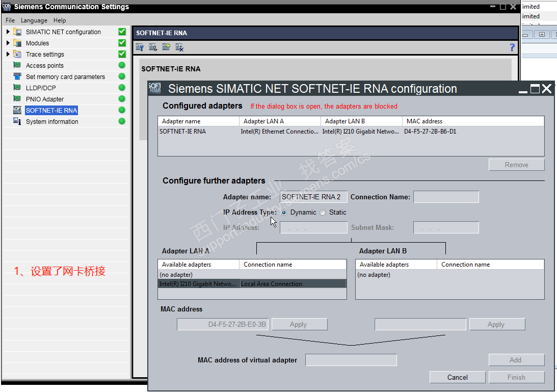Open the Help menu

click(60, 20)
